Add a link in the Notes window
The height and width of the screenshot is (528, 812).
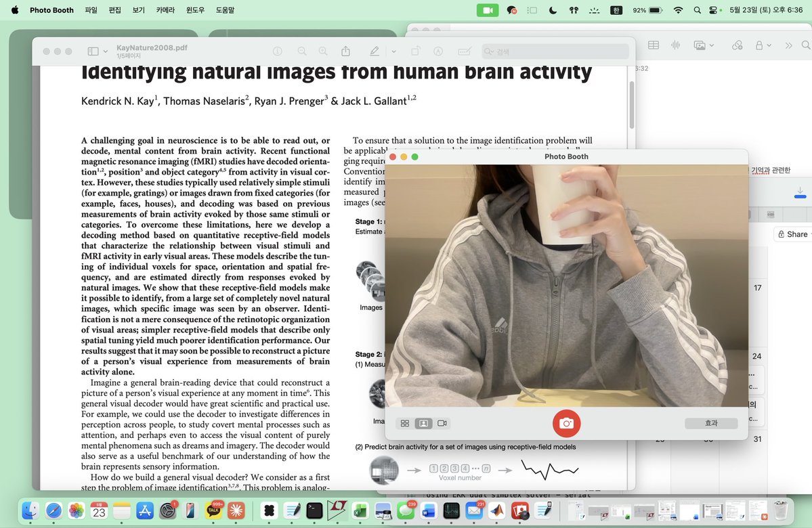coord(738,45)
